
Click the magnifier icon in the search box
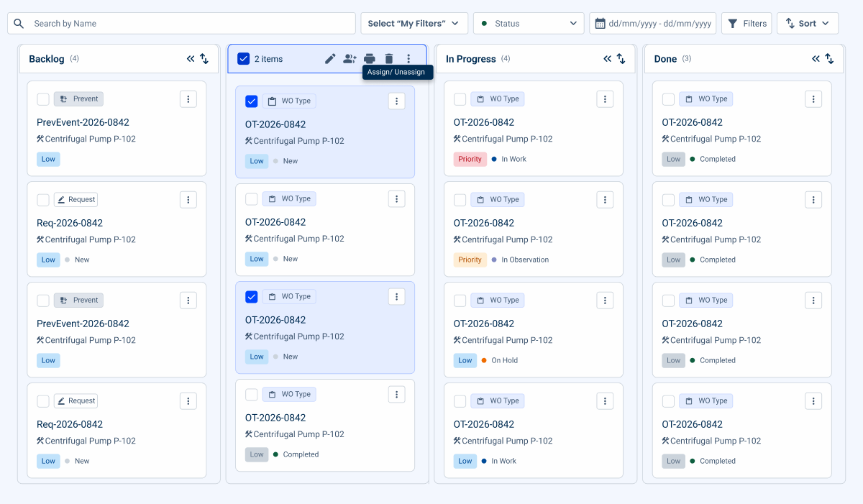coord(19,24)
